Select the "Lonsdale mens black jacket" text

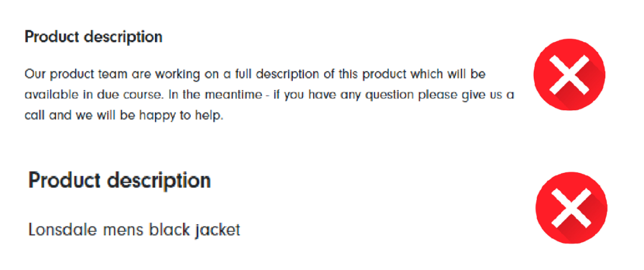134,229
